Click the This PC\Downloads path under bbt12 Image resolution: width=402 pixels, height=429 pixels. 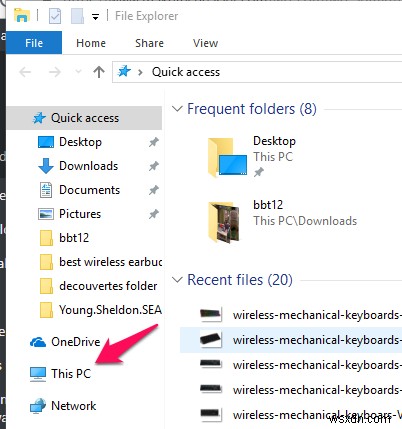(x=305, y=221)
